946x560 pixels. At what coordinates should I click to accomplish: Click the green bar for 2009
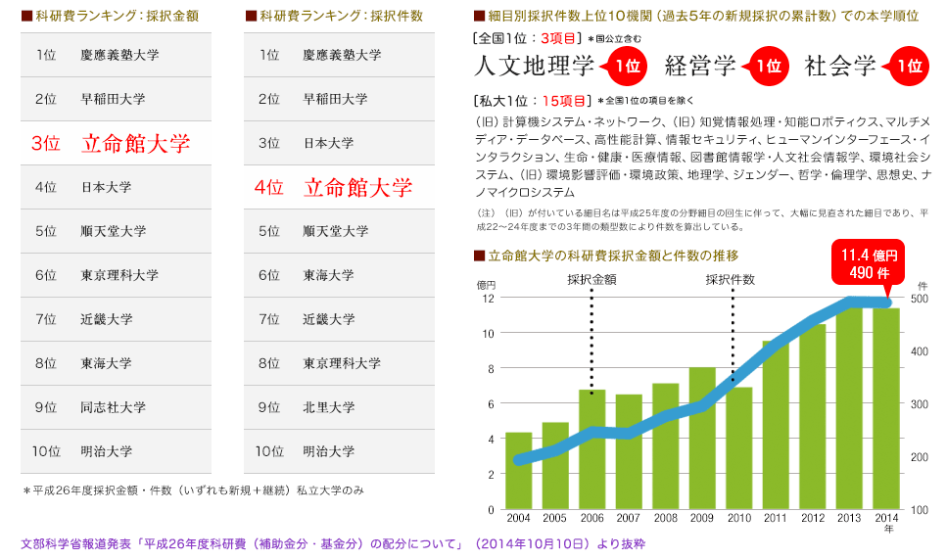(702, 438)
